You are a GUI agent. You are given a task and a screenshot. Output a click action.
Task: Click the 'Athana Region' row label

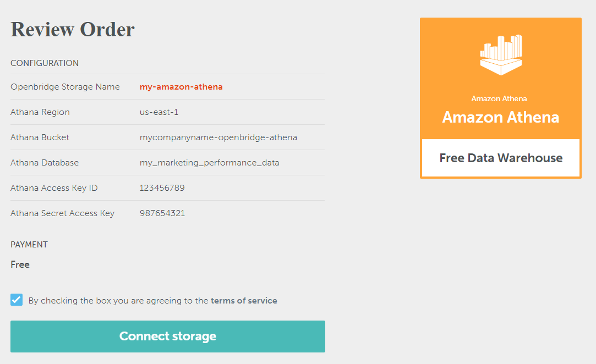[x=40, y=112]
